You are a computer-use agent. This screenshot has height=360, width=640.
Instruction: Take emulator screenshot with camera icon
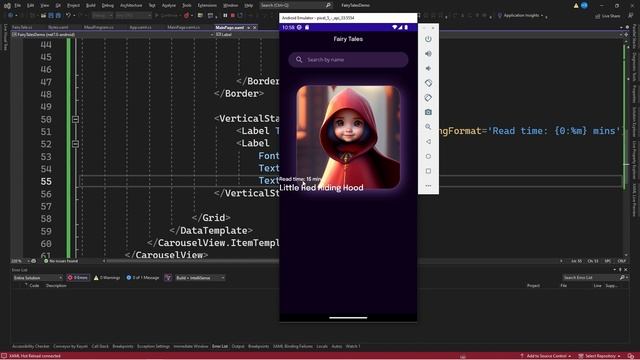pyautogui.click(x=428, y=112)
